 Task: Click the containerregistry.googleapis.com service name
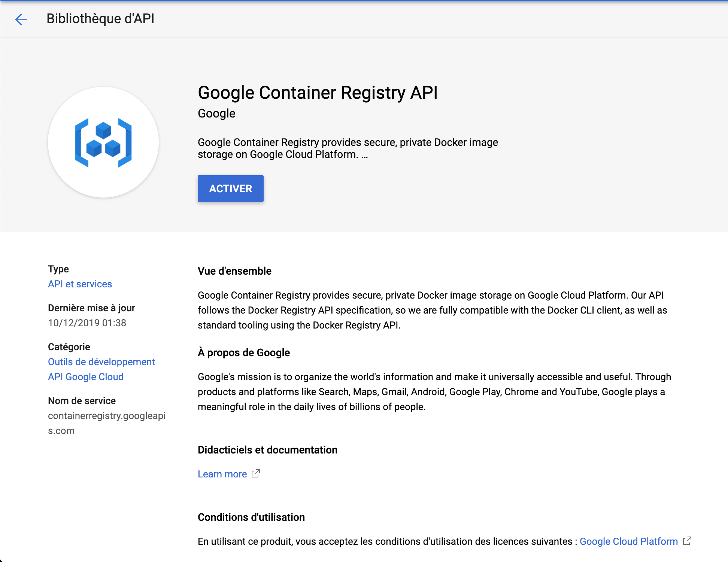pos(106,416)
